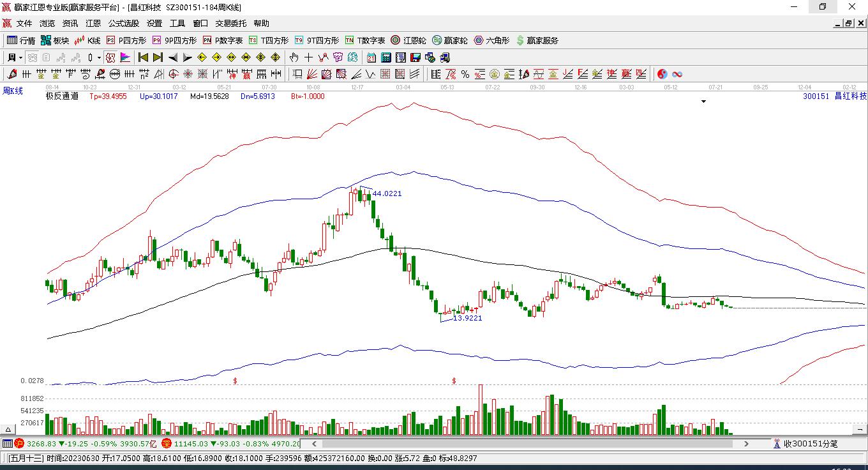Click the red-blue yin-yang icon
868x470 pixels.
point(662,74)
